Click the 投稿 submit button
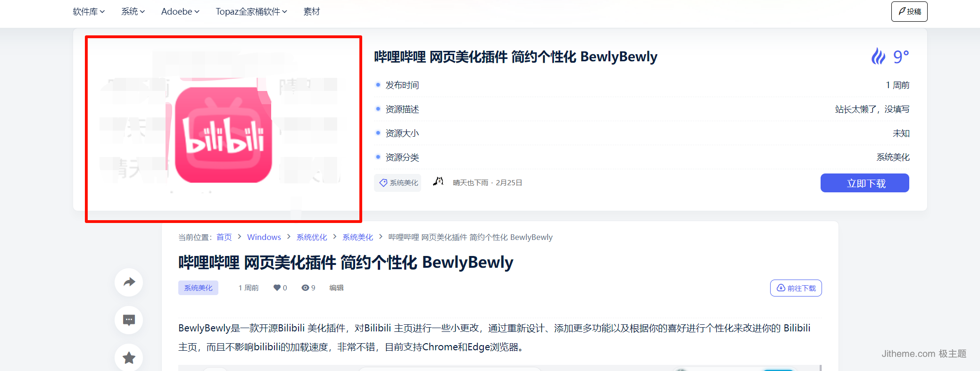The image size is (980, 371). pyautogui.click(x=909, y=11)
